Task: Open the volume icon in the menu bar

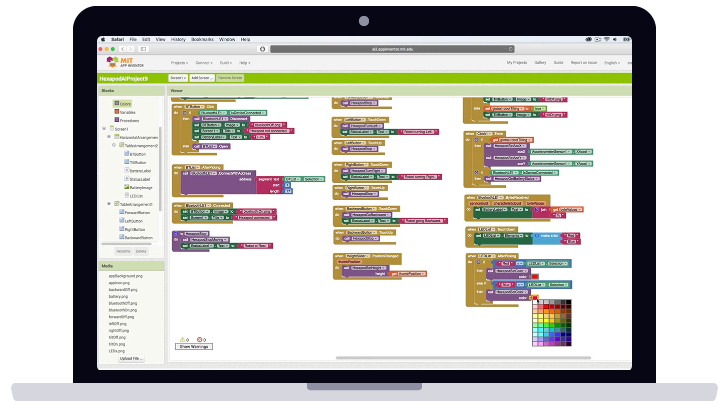Action: (x=615, y=39)
